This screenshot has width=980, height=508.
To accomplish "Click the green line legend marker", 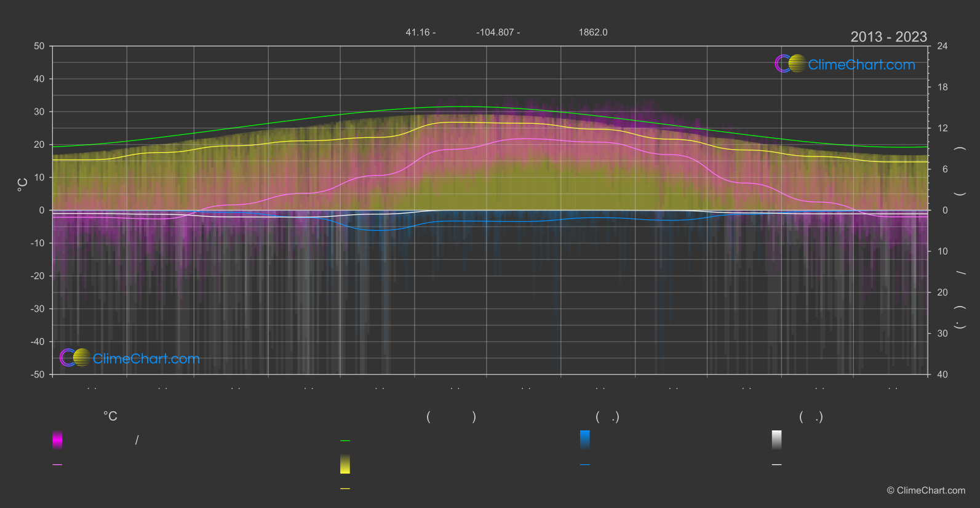I will point(345,441).
